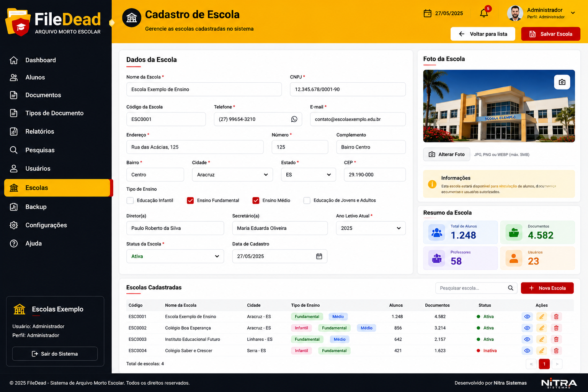Click previous page arrow in pagination
588x392 pixels.
point(531,364)
